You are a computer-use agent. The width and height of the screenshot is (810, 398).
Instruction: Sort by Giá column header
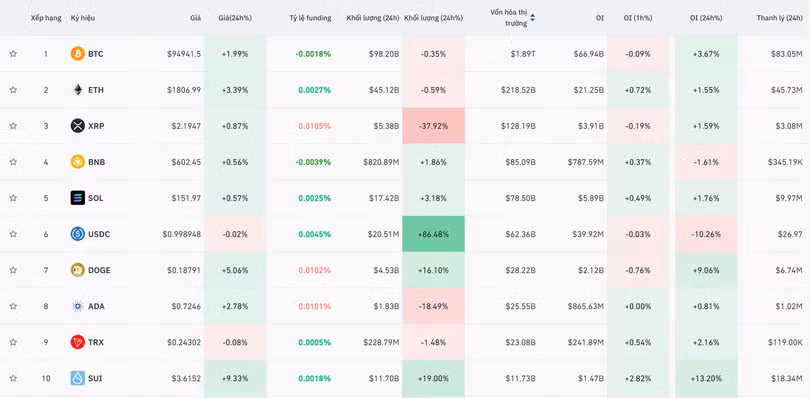point(195,18)
